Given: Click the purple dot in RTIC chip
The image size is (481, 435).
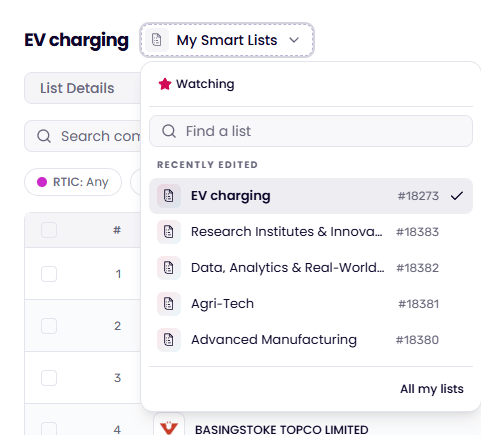Looking at the screenshot, I should 42,182.
